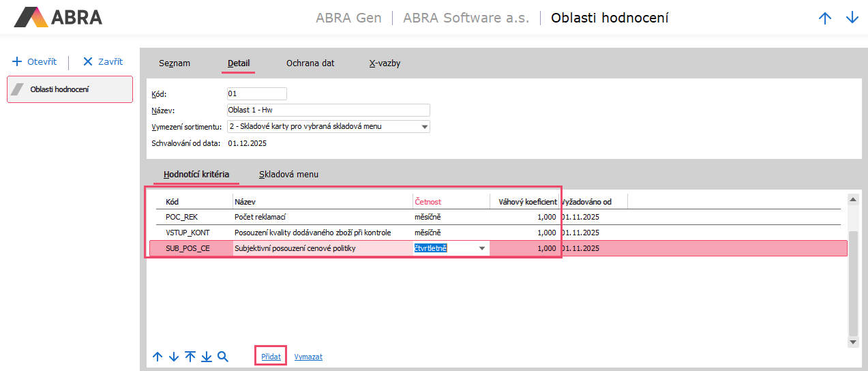Open the Ochrana dat tab
Screen dimensions: 868x371
click(x=310, y=63)
